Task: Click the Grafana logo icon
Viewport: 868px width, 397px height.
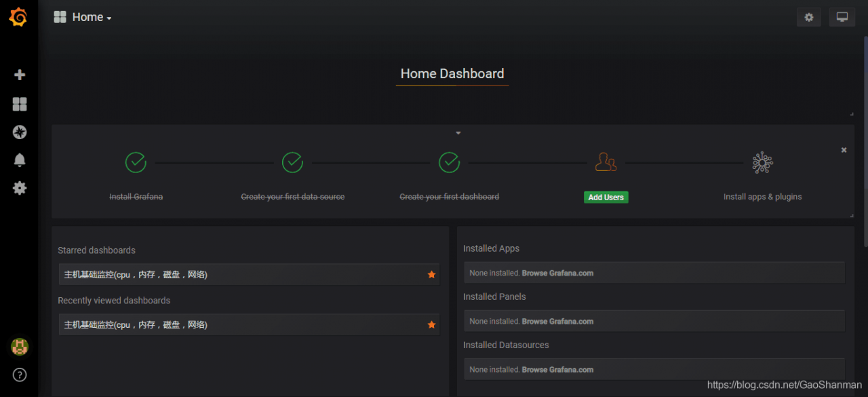Action: 18,17
